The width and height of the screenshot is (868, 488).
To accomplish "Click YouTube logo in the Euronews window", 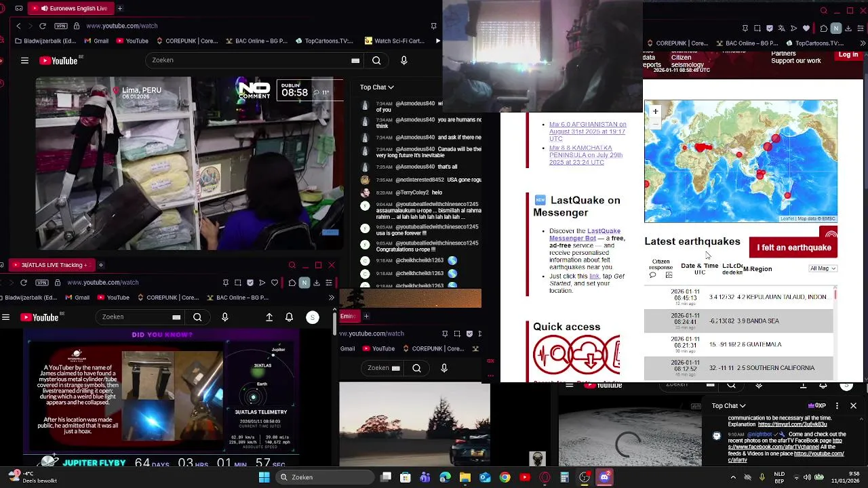I will pos(58,60).
